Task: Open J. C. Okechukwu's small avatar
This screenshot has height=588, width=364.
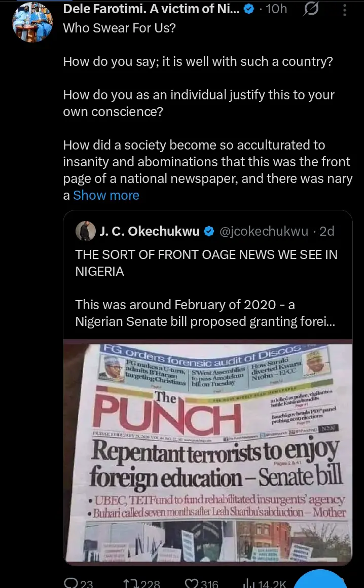Action: [x=84, y=231]
